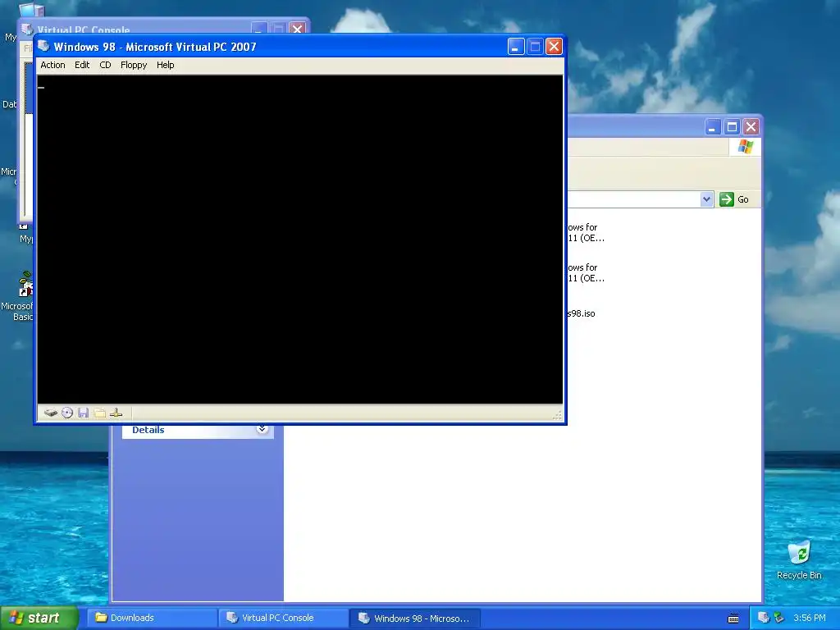Close the Virtual PC Console window
840x630 pixels.
[x=297, y=29]
